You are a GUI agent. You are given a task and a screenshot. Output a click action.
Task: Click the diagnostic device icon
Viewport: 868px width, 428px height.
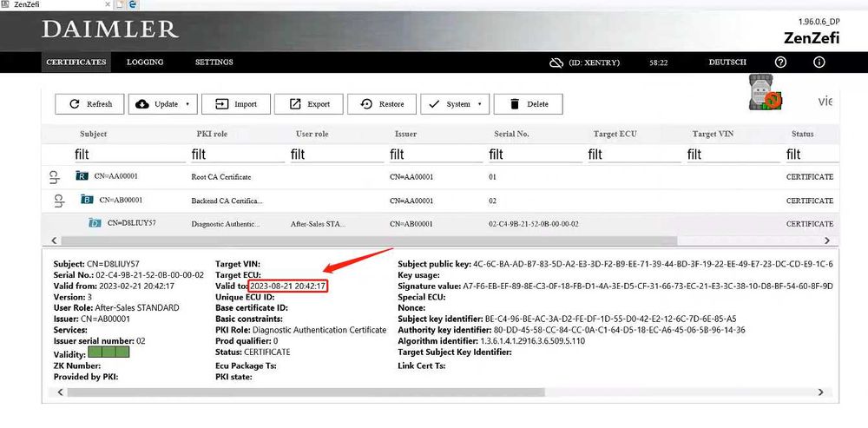tap(766, 93)
